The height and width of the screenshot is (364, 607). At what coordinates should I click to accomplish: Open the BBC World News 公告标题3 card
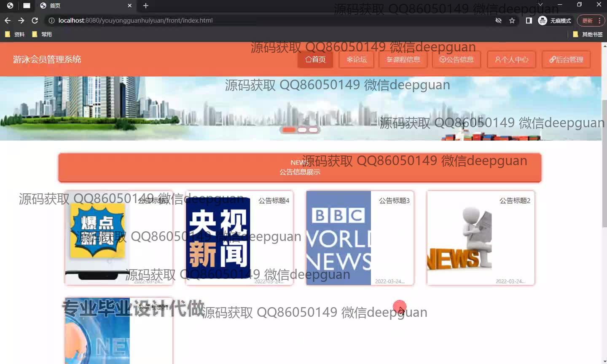(x=360, y=238)
